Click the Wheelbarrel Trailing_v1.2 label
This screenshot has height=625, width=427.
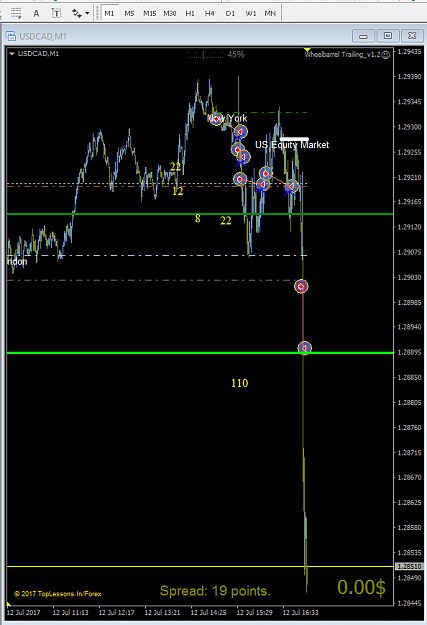pyautogui.click(x=342, y=55)
